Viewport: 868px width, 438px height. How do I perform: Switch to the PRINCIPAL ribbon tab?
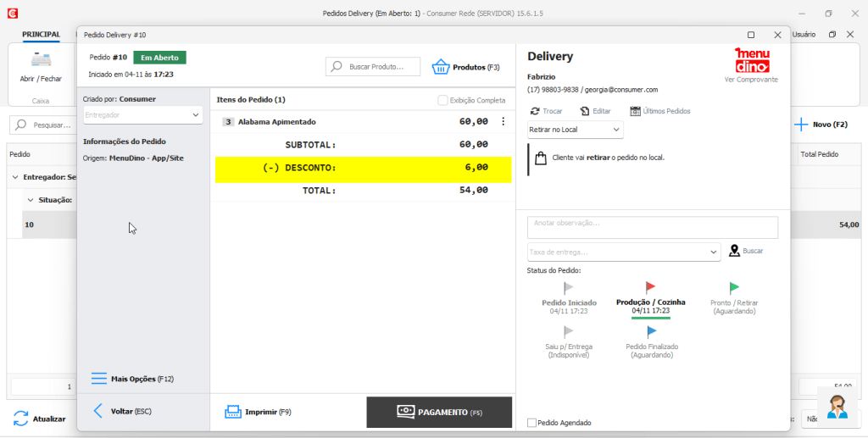[x=41, y=35]
